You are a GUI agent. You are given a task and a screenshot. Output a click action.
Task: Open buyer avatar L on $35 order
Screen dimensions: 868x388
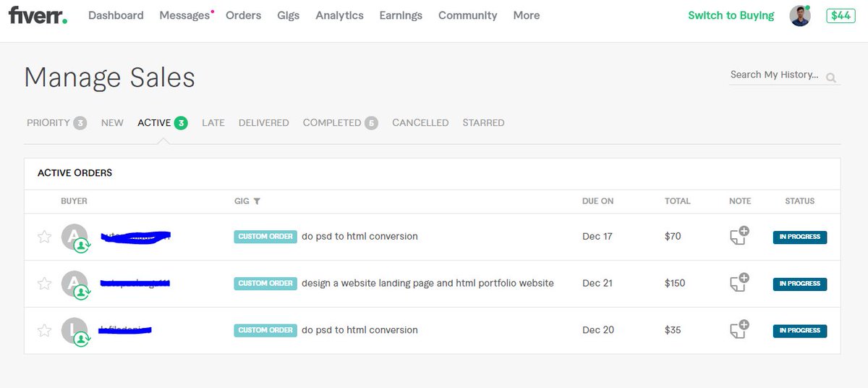[x=75, y=331]
